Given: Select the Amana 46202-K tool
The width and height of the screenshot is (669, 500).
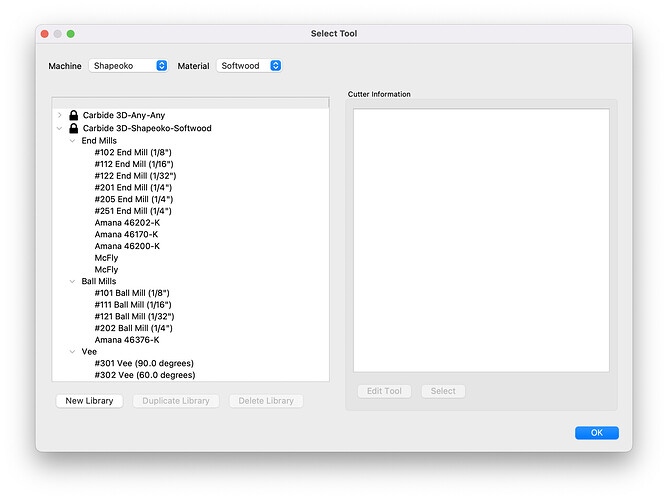Looking at the screenshot, I should 127,223.
